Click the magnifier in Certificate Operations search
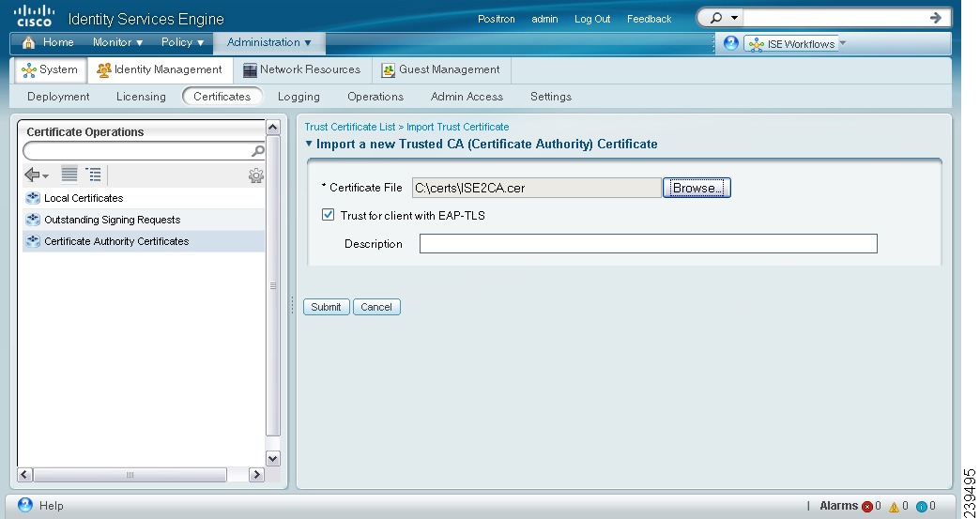The height and width of the screenshot is (519, 980). [257, 151]
